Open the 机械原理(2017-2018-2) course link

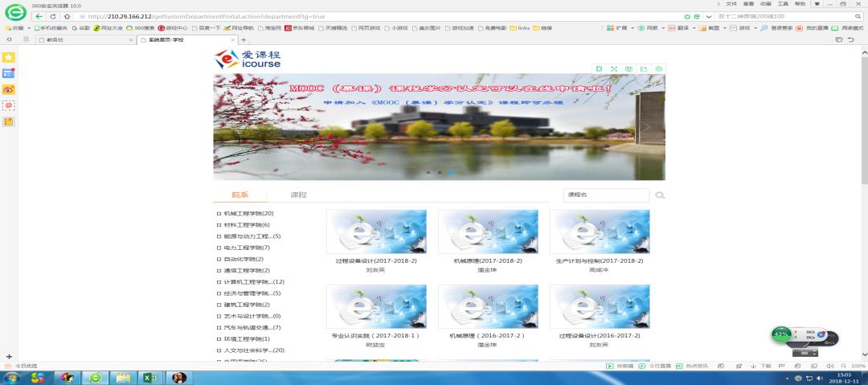[487, 260]
